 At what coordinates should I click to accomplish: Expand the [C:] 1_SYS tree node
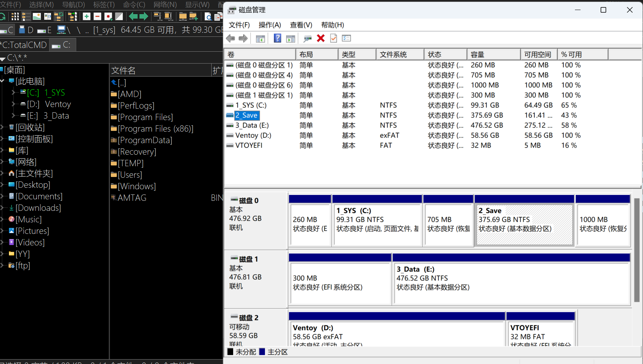14,92
